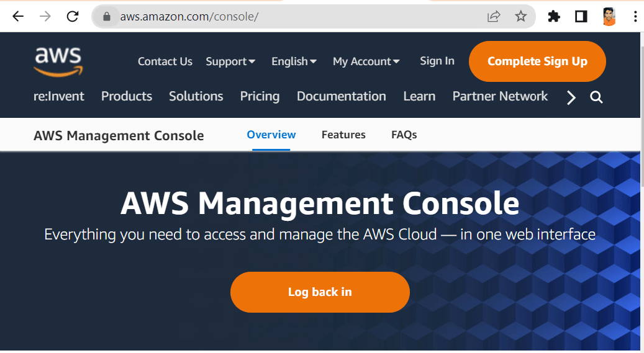This screenshot has width=644, height=353.
Task: Open the site search magnifier icon
Action: click(596, 97)
